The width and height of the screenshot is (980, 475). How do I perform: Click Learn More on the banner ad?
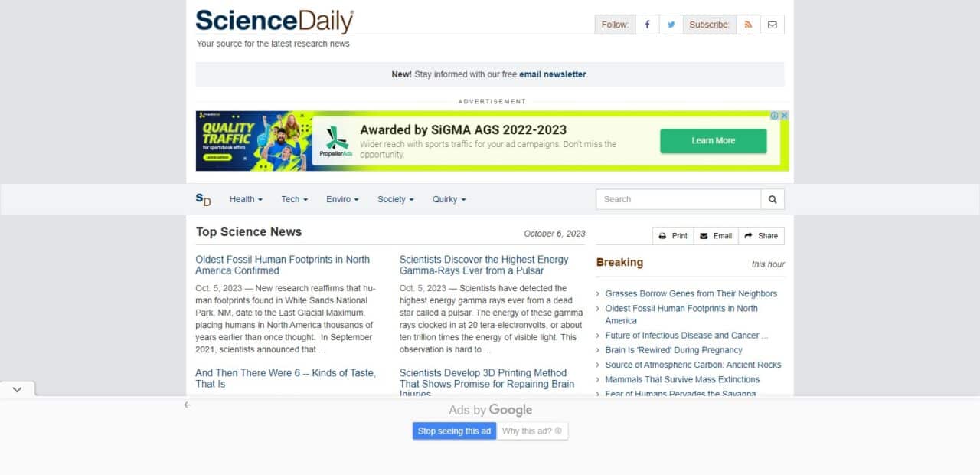714,141
